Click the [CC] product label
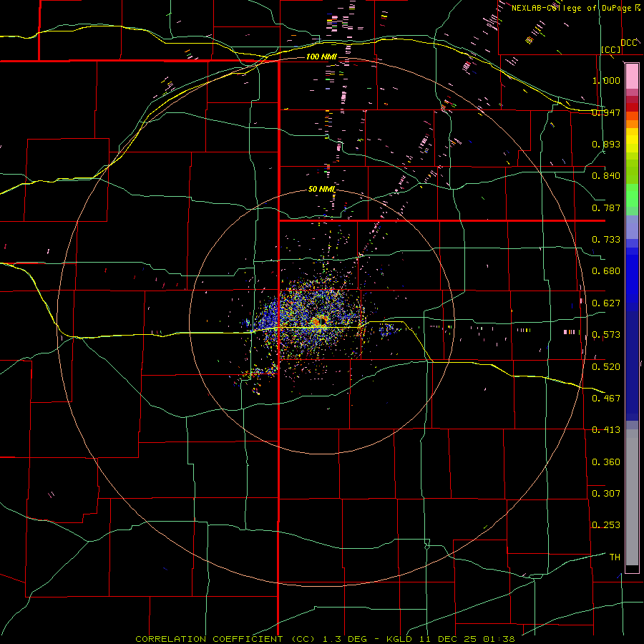The width and height of the screenshot is (644, 644). [x=611, y=49]
